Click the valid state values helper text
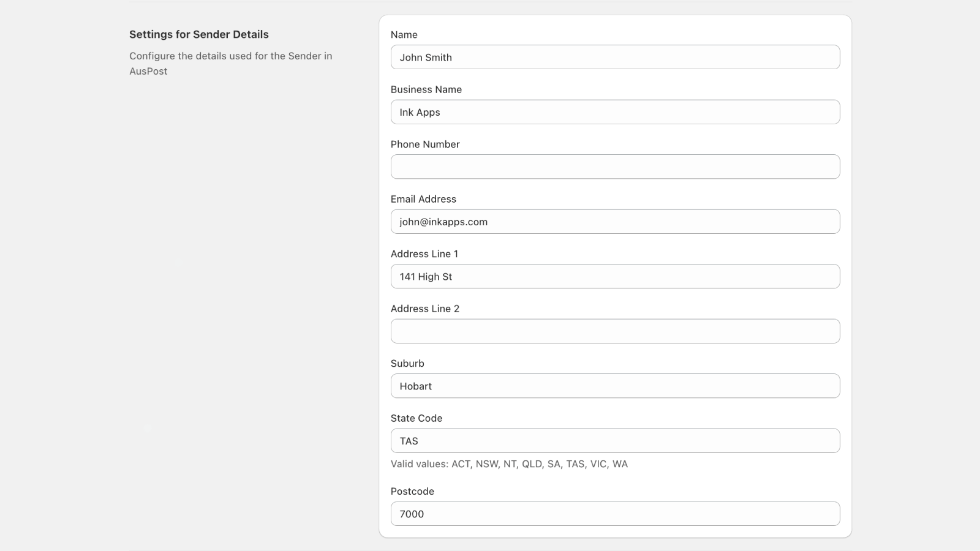The height and width of the screenshot is (551, 980). (509, 464)
